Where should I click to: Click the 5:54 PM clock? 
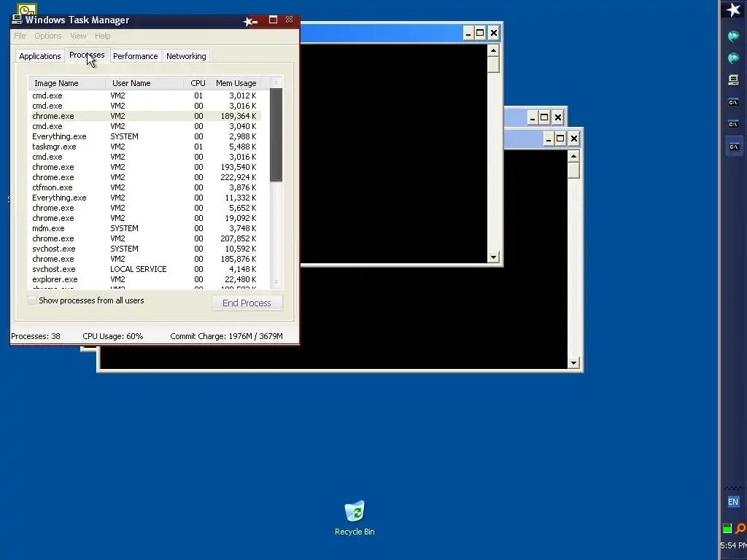coord(733,545)
